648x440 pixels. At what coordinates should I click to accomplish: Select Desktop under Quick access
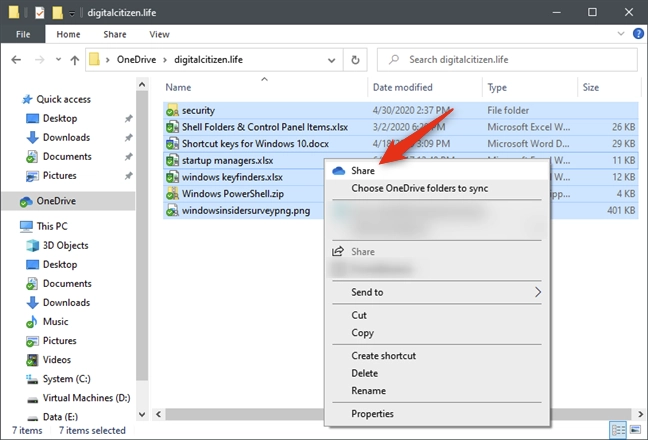[60, 119]
